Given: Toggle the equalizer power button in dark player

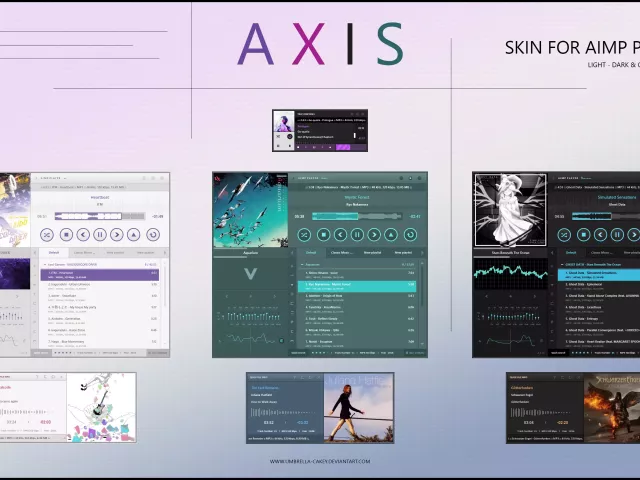Looking at the screenshot, I should [x=542, y=340].
